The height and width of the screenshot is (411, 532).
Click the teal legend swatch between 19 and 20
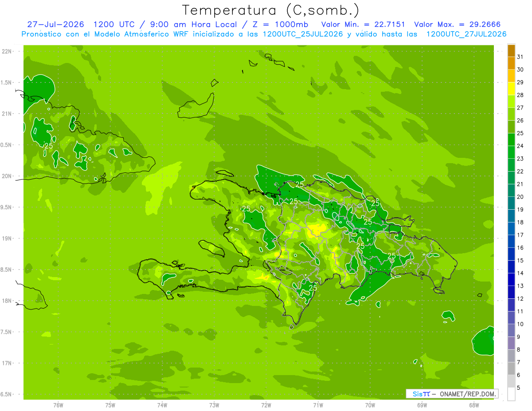click(511, 203)
